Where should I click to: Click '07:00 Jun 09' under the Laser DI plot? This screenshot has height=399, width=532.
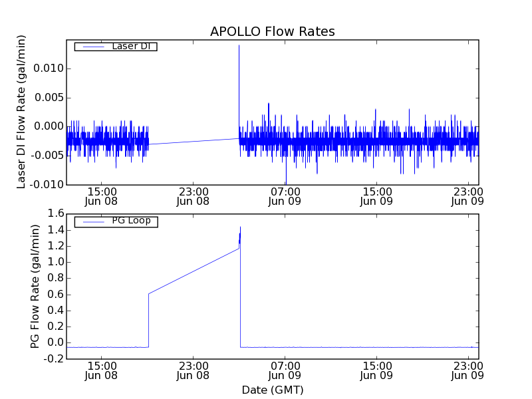click(x=285, y=197)
